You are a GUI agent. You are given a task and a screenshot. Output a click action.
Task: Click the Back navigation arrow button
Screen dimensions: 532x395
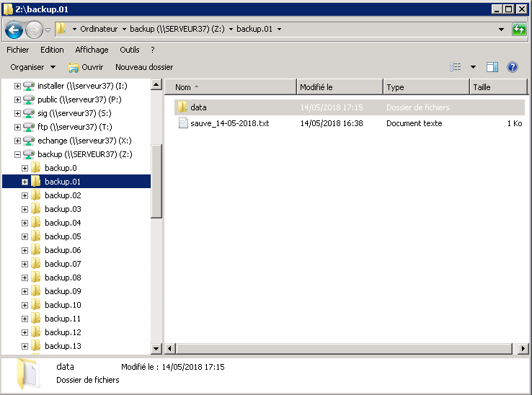[x=13, y=30]
